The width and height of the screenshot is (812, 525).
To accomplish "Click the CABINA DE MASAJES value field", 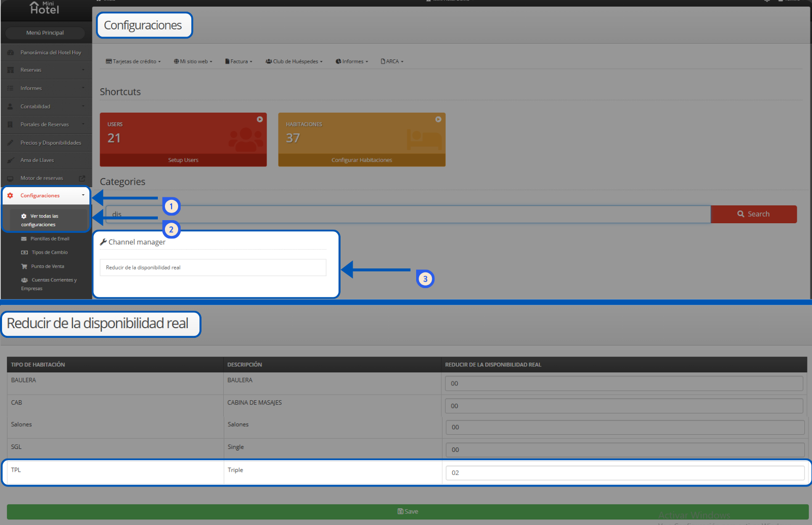I will (624, 406).
